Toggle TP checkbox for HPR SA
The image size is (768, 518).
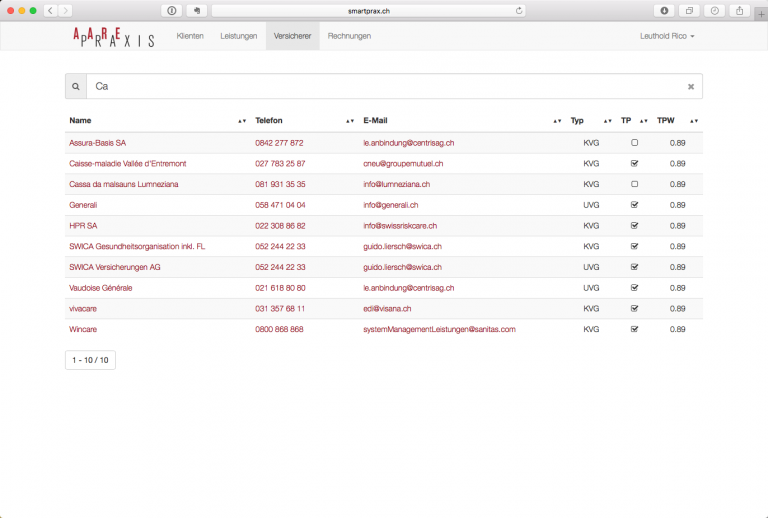point(634,226)
